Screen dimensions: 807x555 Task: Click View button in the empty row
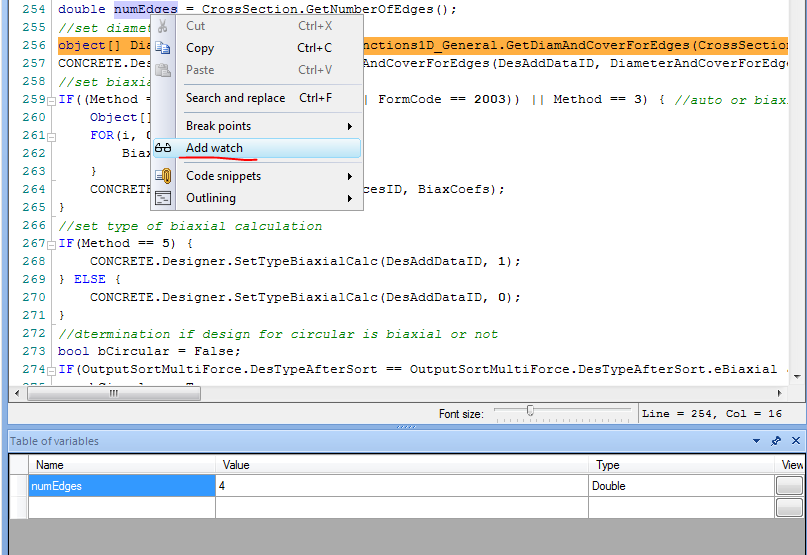[788, 508]
